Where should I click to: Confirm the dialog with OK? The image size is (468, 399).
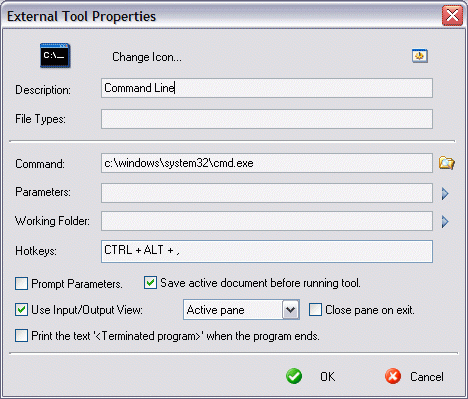pyautogui.click(x=327, y=377)
